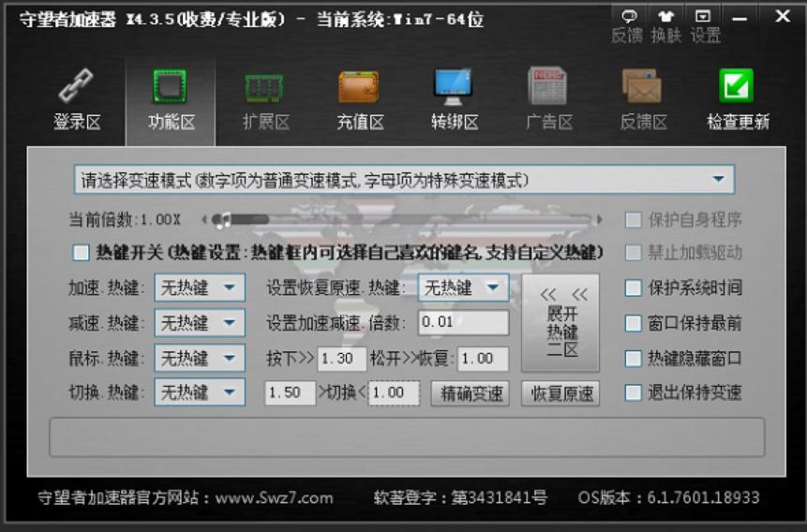Toggle 保护自身程序 checkbox

click(x=633, y=220)
